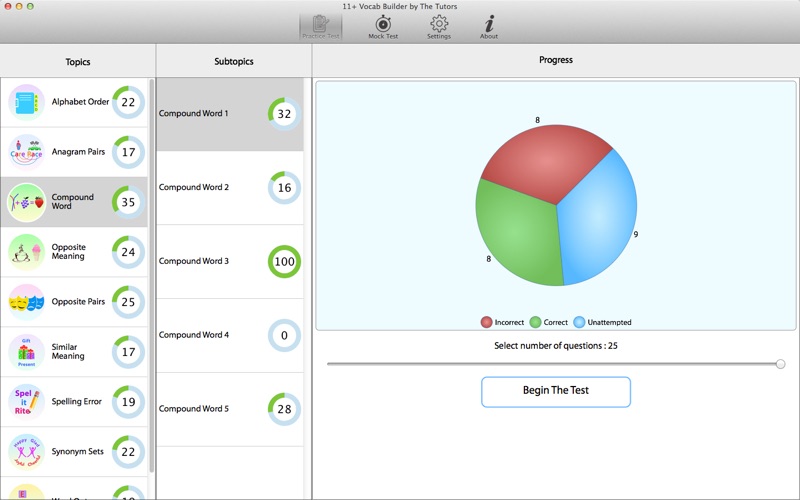
Task: Click Compound Word 2 progress ring 16
Action: pyautogui.click(x=284, y=188)
